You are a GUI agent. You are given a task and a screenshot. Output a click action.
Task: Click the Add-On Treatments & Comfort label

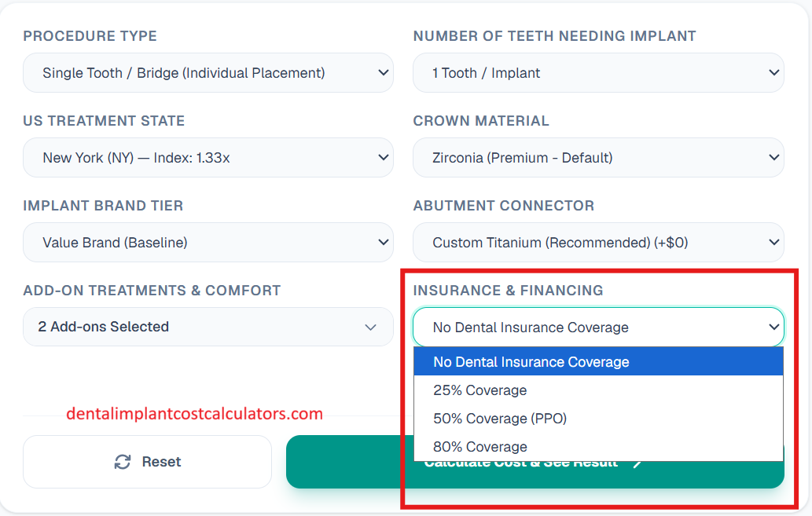pyautogui.click(x=152, y=291)
